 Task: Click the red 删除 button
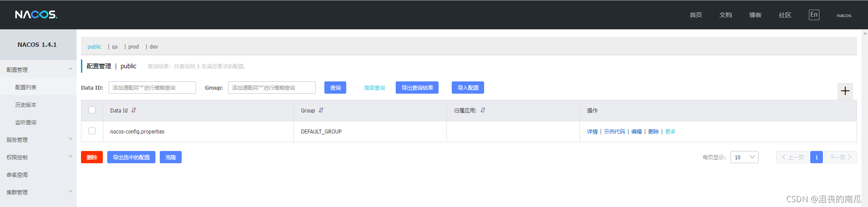click(92, 157)
